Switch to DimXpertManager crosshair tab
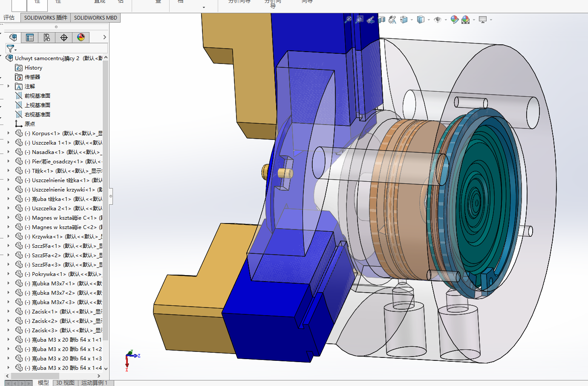This screenshot has width=588, height=386. coord(63,38)
